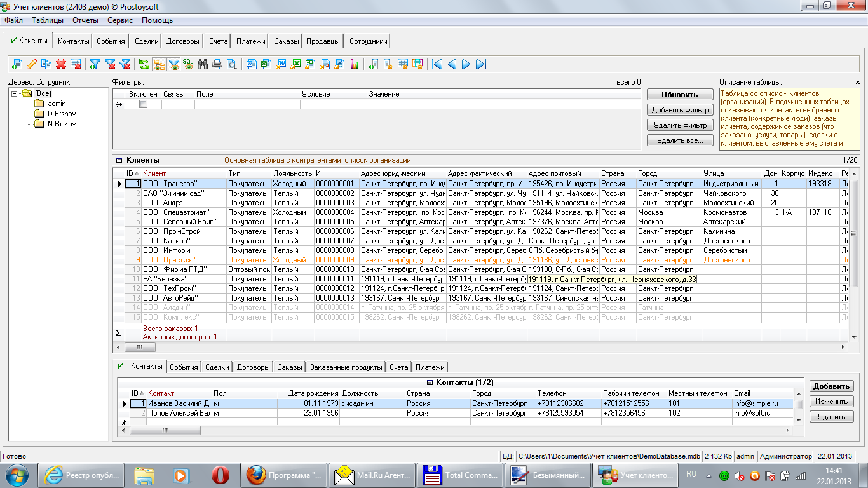Open the Отчеты menu
This screenshot has height=488, width=868.
pos(85,20)
